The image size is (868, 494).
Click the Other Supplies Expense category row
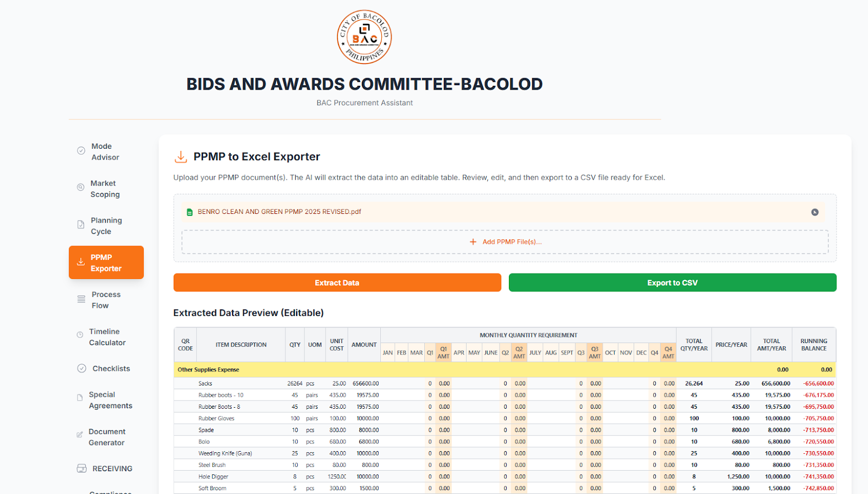(x=505, y=370)
